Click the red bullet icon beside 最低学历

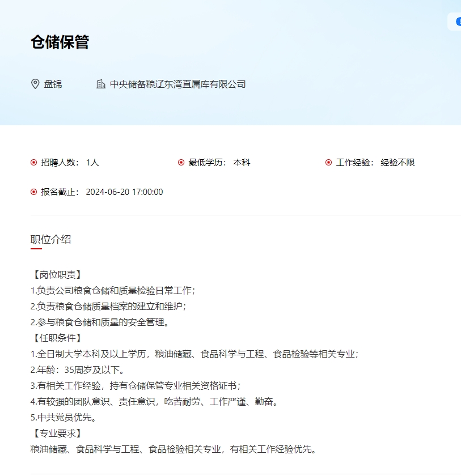click(x=181, y=163)
